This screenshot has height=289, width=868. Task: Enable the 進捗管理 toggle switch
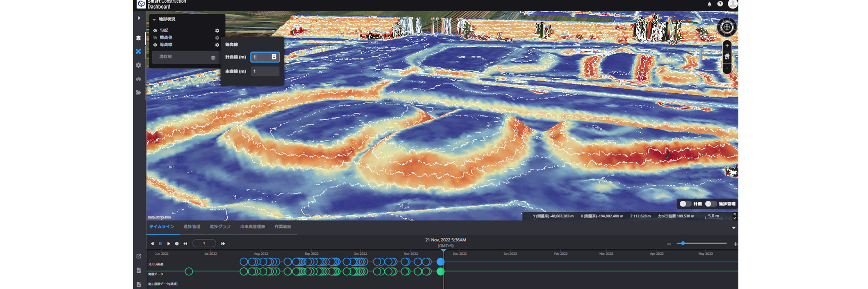[x=710, y=204]
